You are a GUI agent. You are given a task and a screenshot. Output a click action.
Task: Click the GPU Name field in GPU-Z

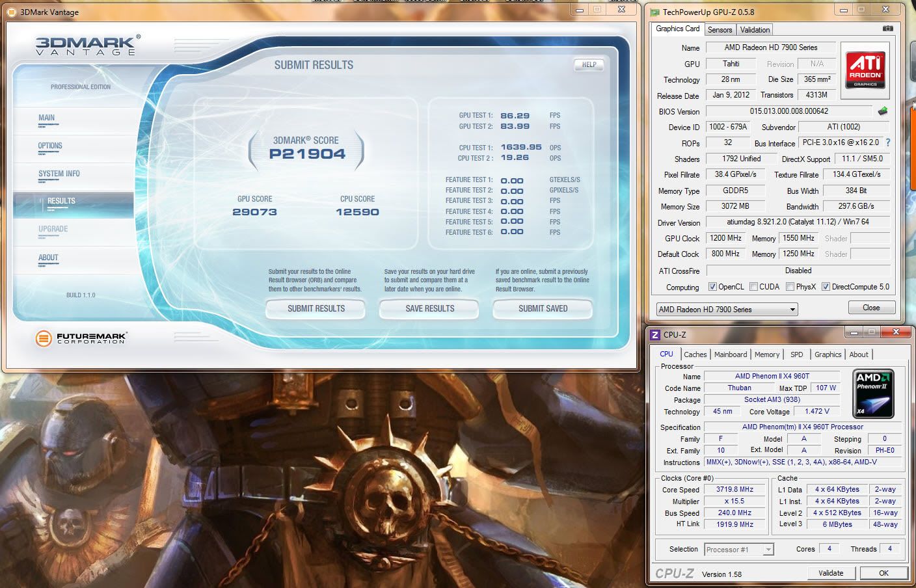pos(771,47)
